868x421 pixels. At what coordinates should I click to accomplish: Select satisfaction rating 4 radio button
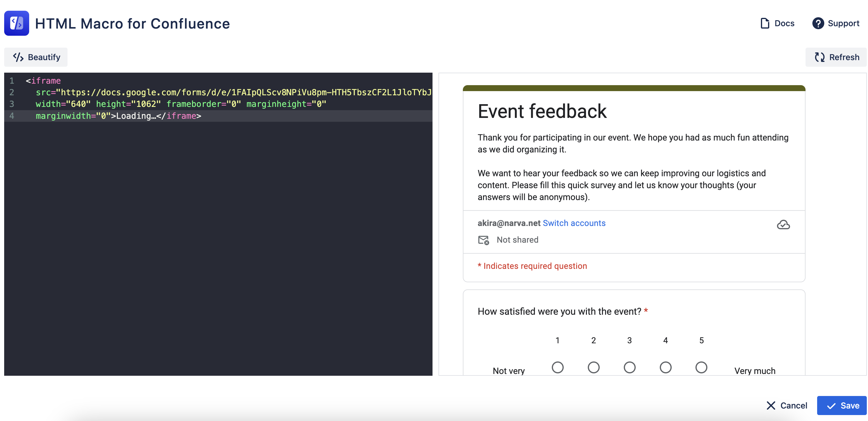tap(665, 367)
